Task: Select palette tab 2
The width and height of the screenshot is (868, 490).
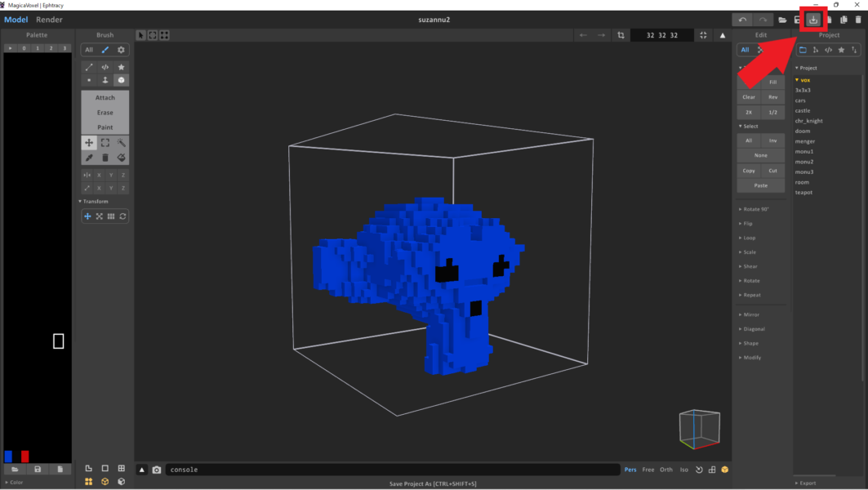Action: point(51,48)
